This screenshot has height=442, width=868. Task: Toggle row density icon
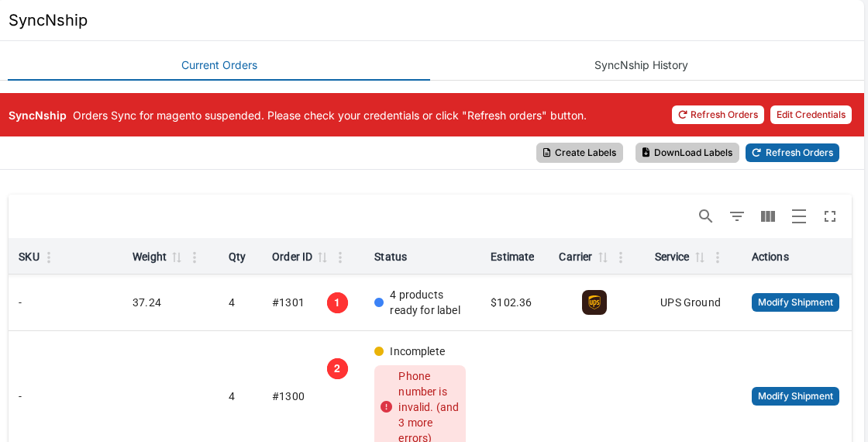pyautogui.click(x=799, y=216)
